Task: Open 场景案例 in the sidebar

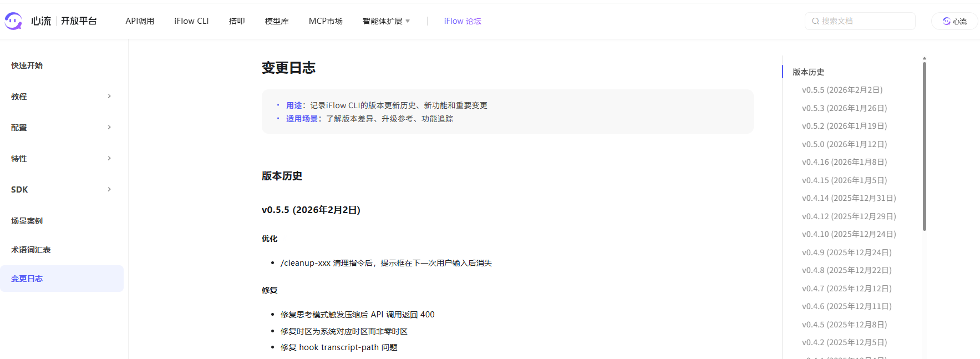Action: [27, 221]
